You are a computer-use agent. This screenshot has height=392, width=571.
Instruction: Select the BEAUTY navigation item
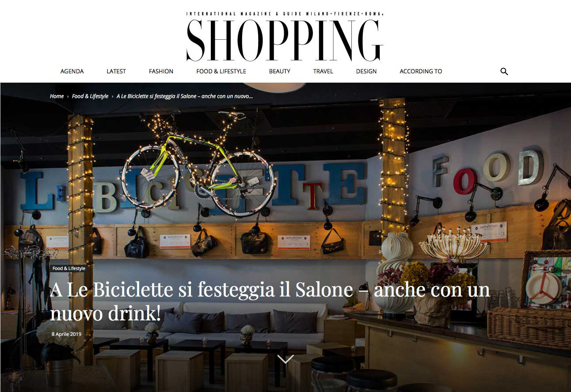[280, 71]
